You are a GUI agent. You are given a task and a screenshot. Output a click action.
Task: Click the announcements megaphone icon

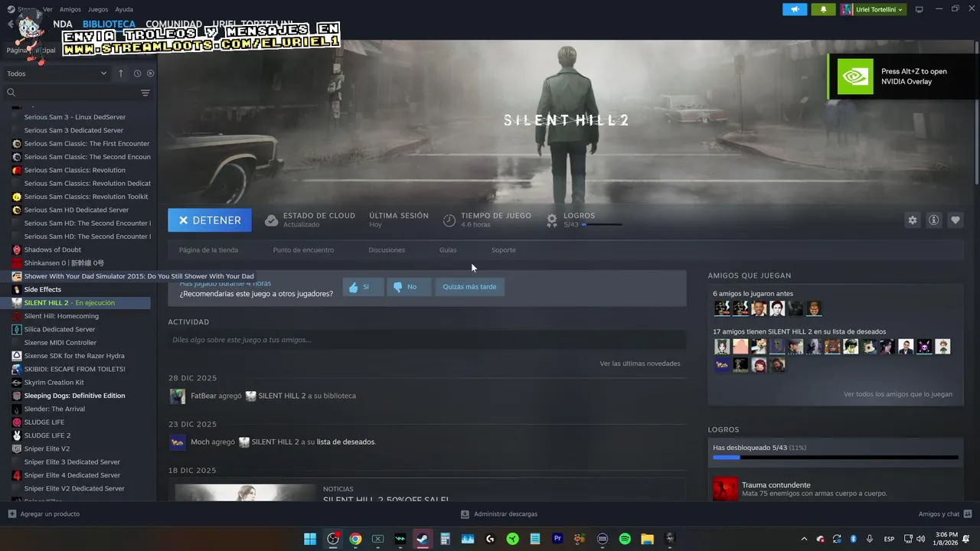pos(795,9)
